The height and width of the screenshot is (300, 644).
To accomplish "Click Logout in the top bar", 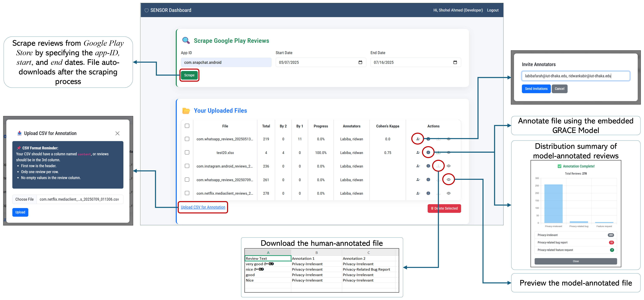I will pyautogui.click(x=492, y=10).
